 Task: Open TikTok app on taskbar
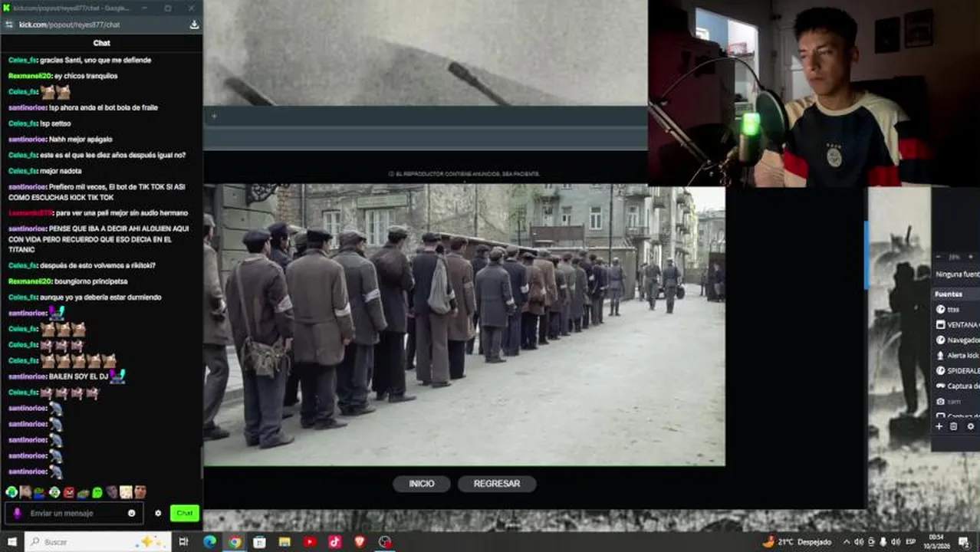[335, 542]
